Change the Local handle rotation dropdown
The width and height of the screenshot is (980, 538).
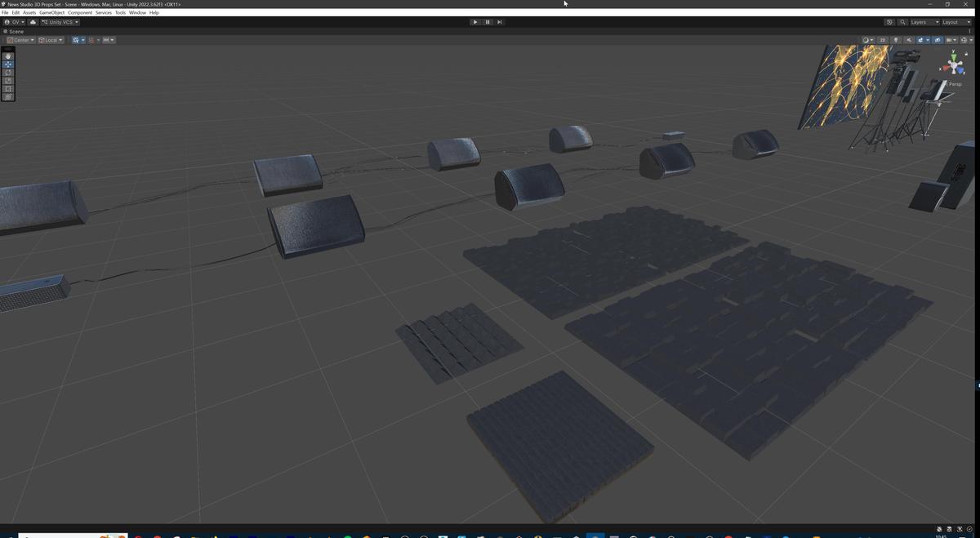click(51, 40)
